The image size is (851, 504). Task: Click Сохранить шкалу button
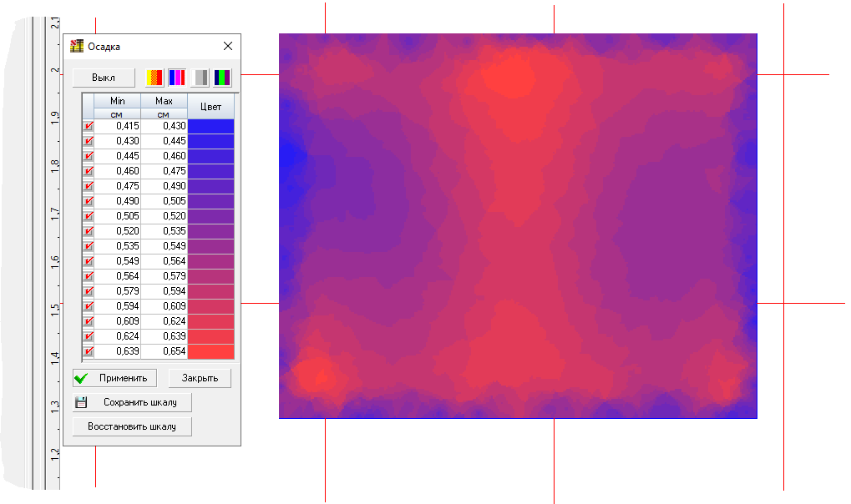coord(132,402)
